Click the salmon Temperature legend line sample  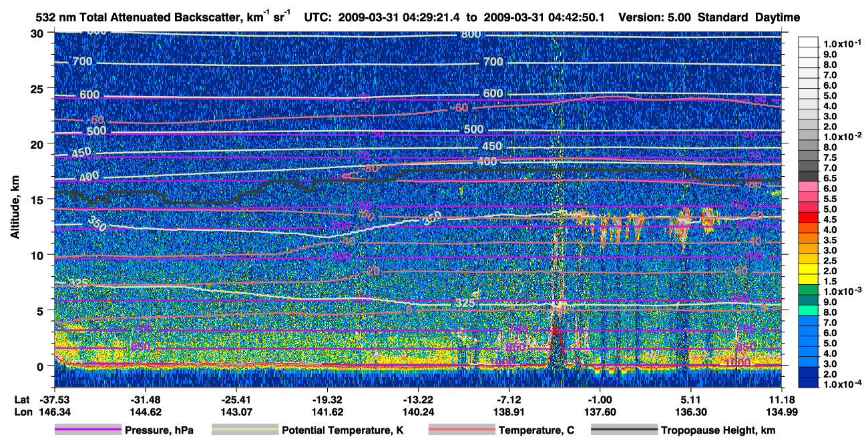click(461, 430)
